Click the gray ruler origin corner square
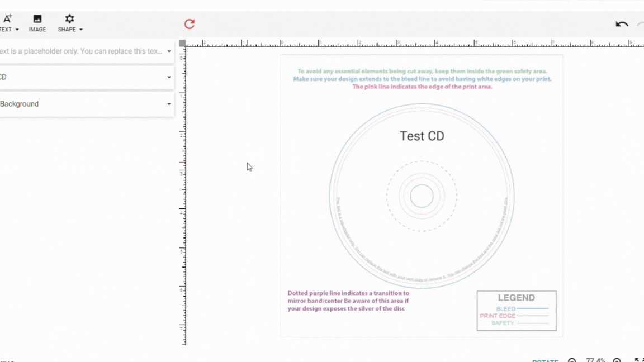 182,43
